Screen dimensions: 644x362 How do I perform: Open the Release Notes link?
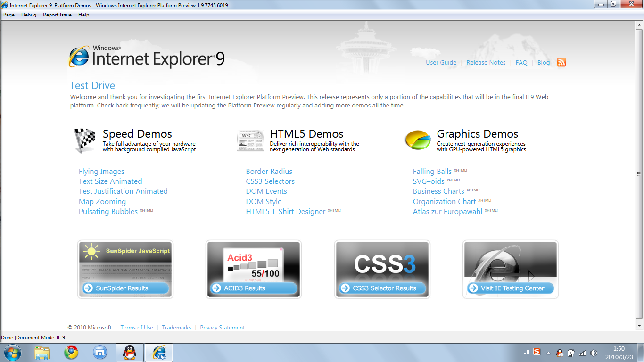(486, 62)
